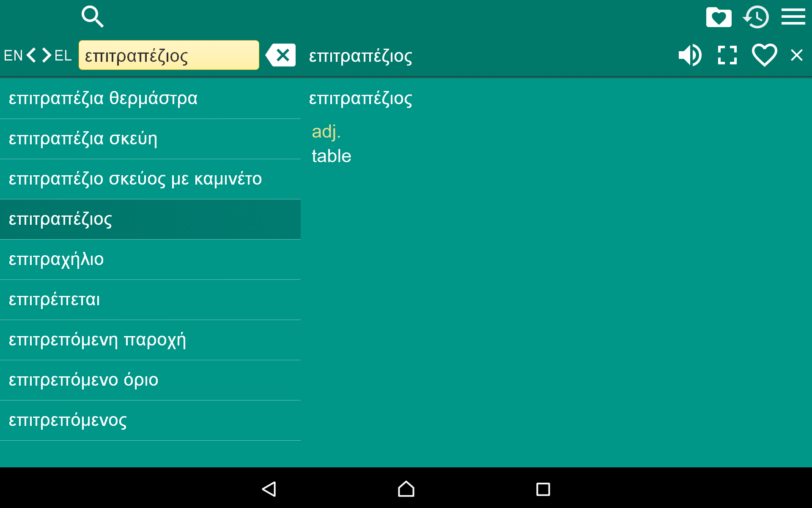
Task: View the search history
Action: point(756,17)
